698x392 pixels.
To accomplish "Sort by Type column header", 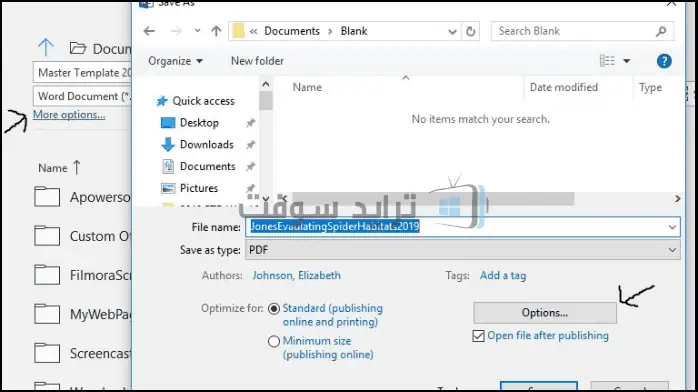I will pos(650,88).
